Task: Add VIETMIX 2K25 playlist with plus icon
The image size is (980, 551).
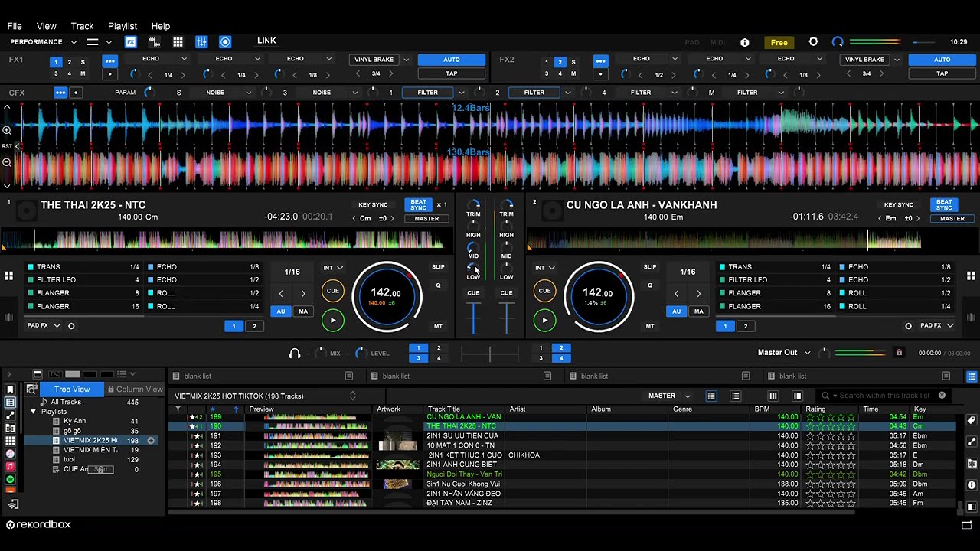Action: (x=151, y=441)
